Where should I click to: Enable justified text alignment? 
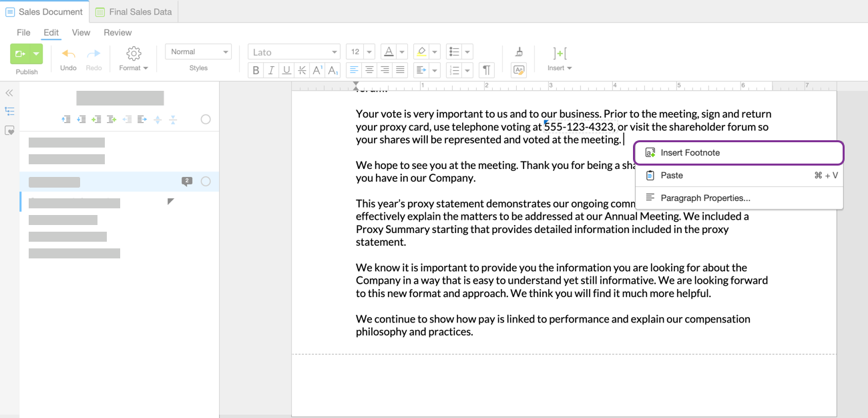(x=400, y=69)
